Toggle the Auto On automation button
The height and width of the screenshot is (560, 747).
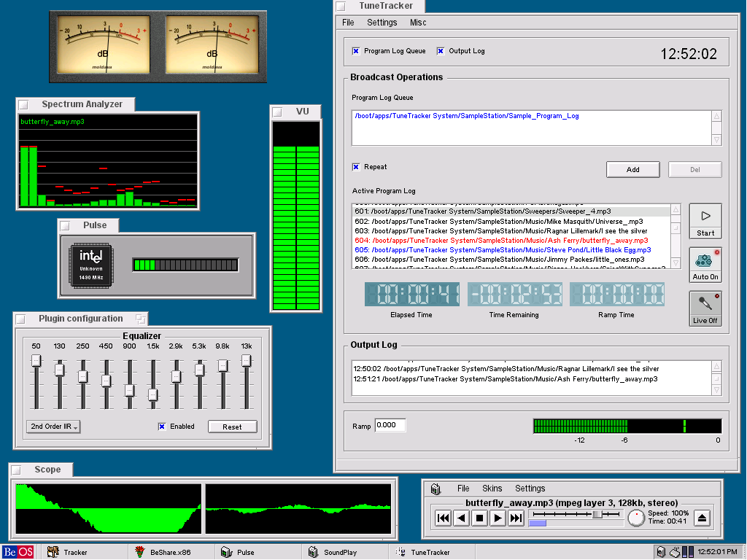tap(705, 265)
